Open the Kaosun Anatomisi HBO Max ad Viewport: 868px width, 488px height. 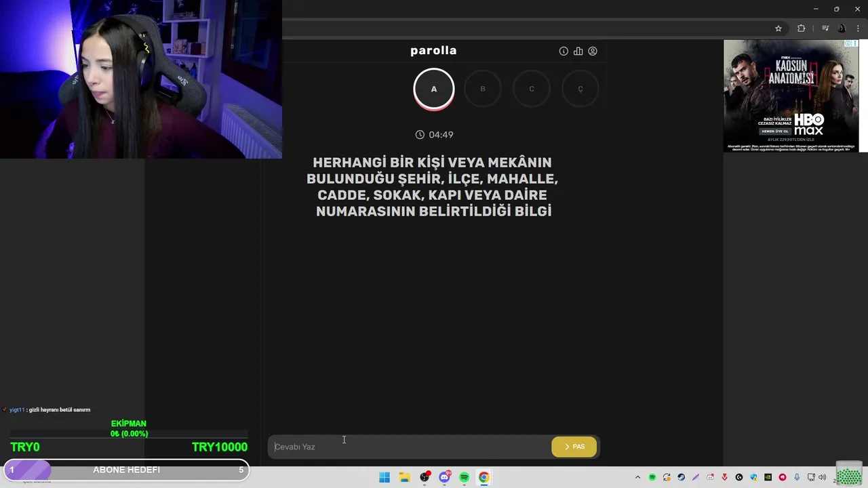coord(791,96)
